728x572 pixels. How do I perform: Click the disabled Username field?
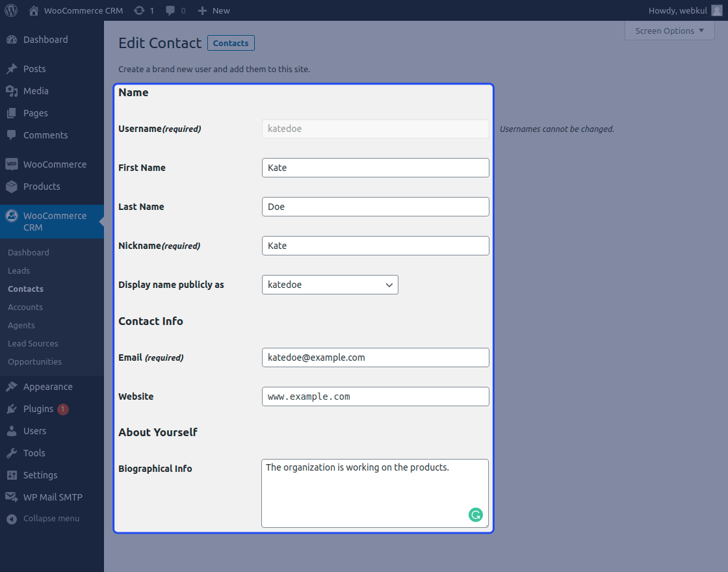[x=376, y=129]
